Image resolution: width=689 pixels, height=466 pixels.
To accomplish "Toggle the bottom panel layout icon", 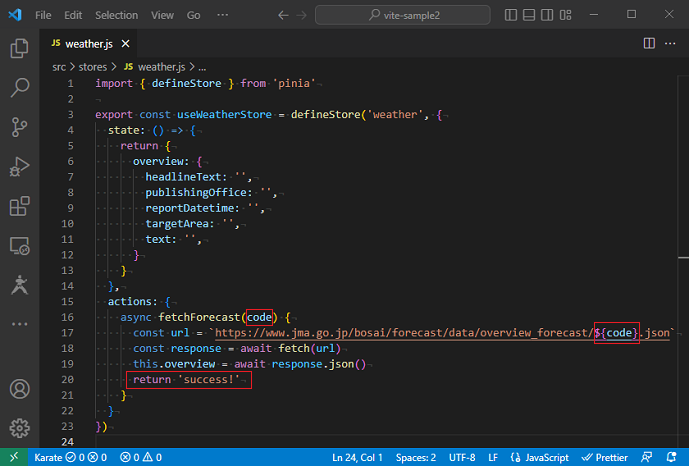I will click(529, 15).
